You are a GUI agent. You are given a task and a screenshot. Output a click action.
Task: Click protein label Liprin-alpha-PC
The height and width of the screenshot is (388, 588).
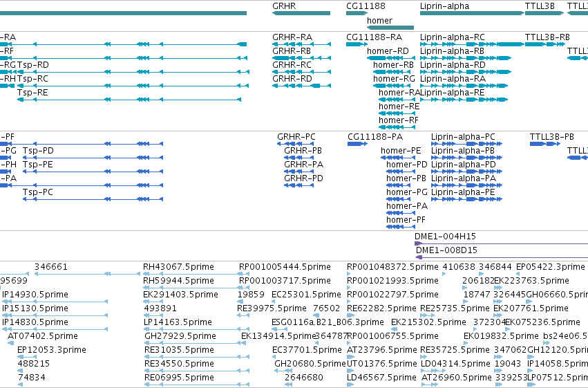point(463,137)
